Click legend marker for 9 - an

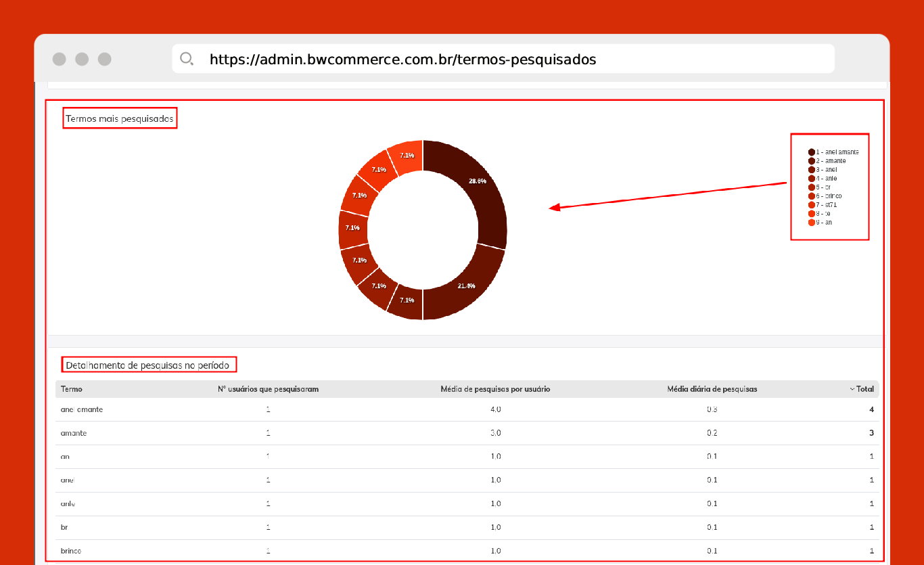click(x=812, y=222)
